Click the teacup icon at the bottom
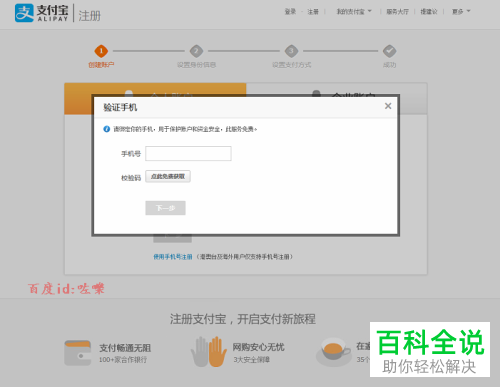This screenshot has height=387, width=500. (x=333, y=352)
